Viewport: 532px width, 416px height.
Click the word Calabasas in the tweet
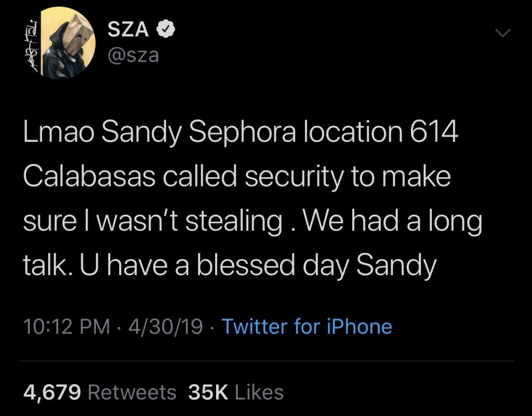89,176
